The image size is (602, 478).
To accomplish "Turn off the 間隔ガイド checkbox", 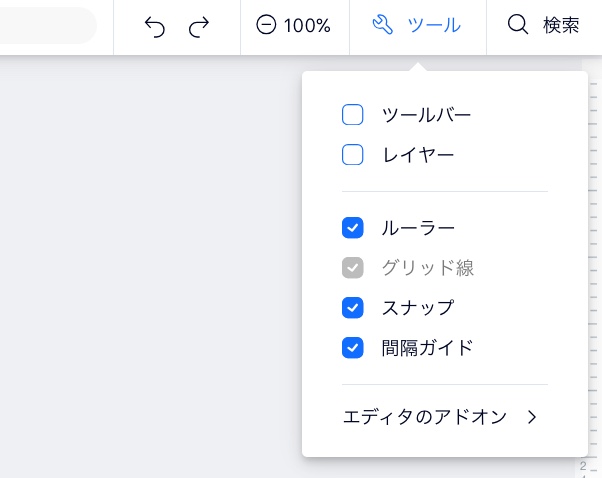I will coord(352,347).
